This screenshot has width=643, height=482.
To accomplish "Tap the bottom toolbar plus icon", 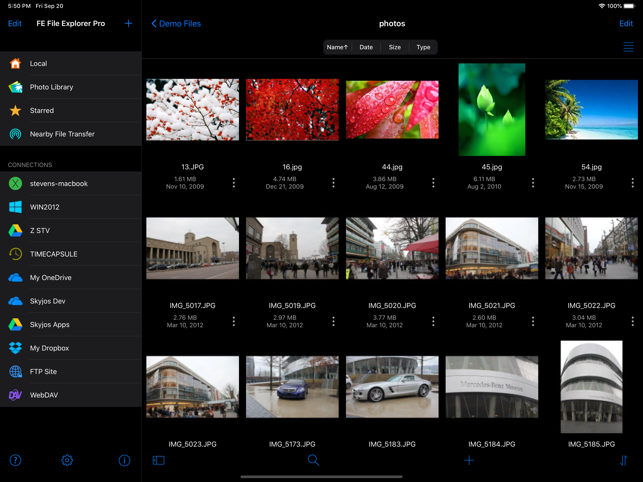I will click(x=469, y=460).
